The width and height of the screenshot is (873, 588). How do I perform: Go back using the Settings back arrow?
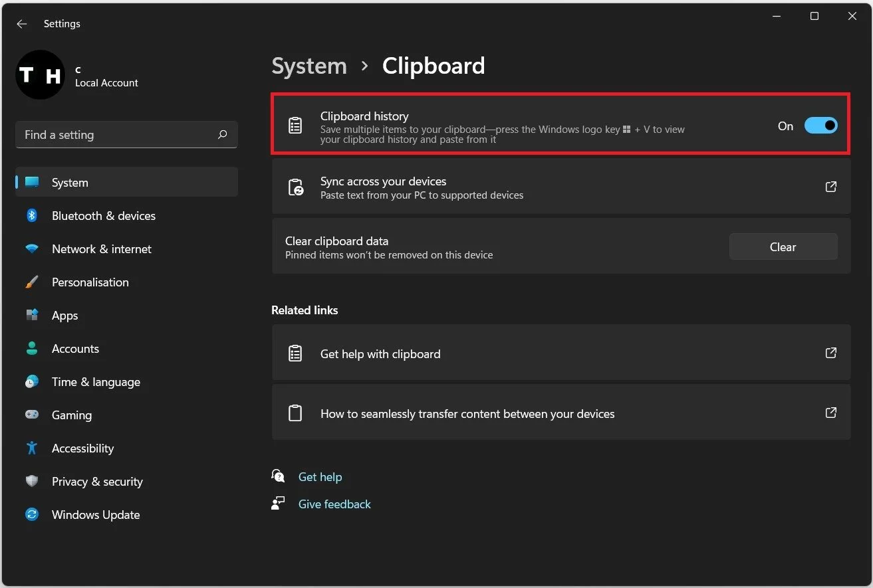pos(22,24)
